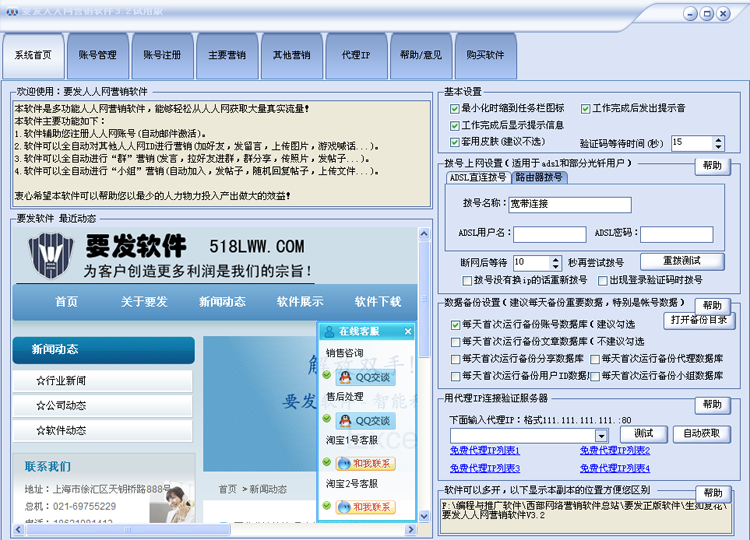
Task: Enable 拨号没有换ip的话重新拨号 checkbox
Action: (x=467, y=280)
